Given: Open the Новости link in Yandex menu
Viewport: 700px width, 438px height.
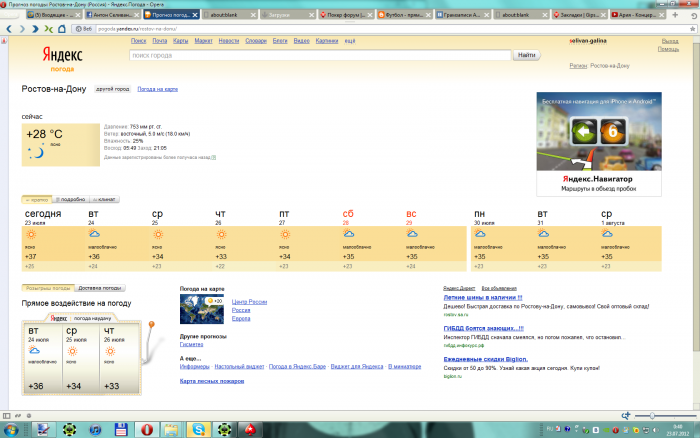Looking at the screenshot, I should [229, 41].
